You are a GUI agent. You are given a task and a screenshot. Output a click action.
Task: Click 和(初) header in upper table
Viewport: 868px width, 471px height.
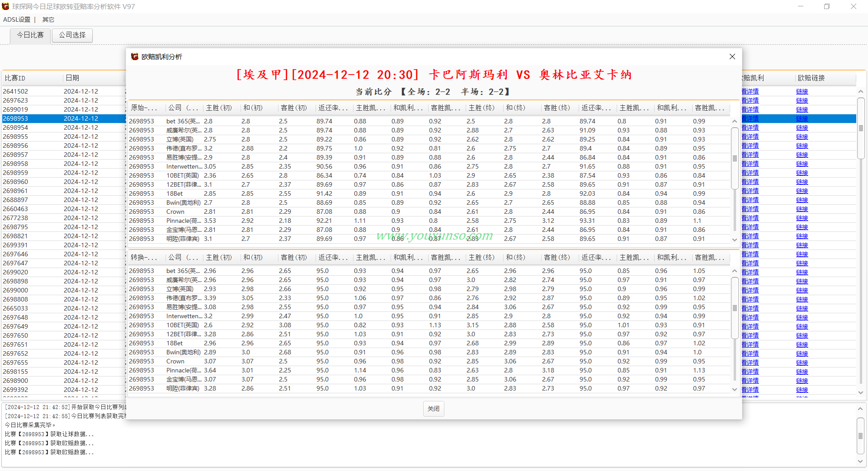pyautogui.click(x=259, y=108)
